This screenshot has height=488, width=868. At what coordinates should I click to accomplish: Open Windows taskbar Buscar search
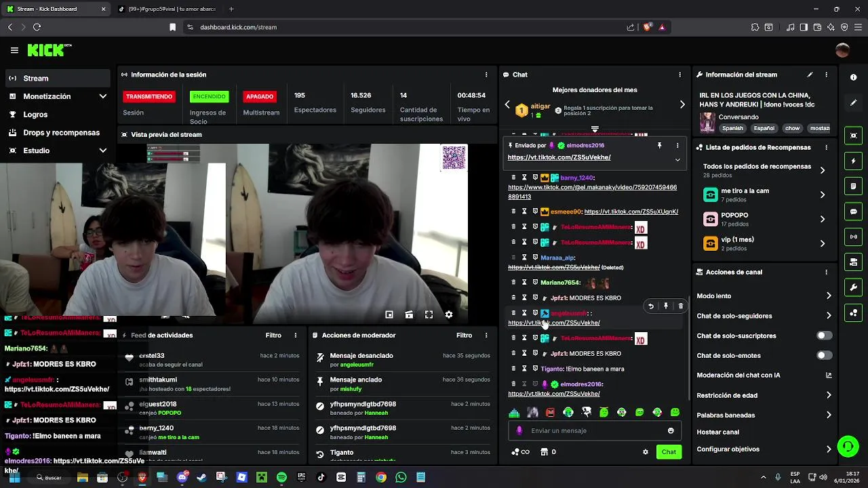[49, 478]
